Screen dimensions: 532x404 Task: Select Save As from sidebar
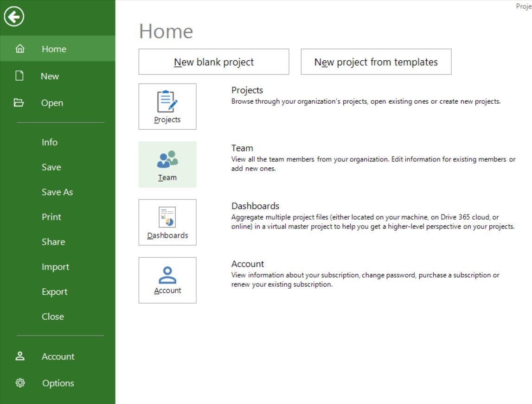click(x=57, y=191)
